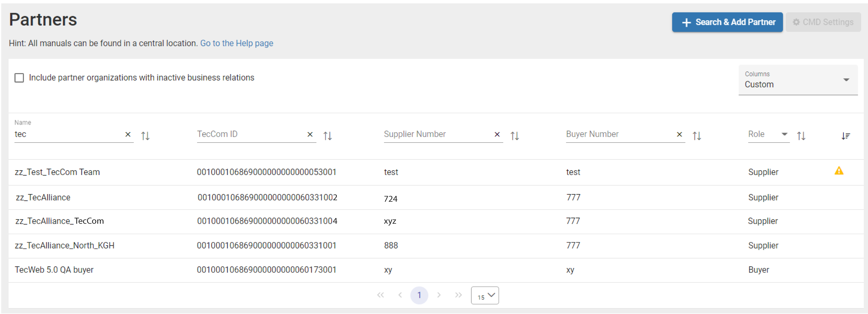Viewport: 868px width, 314px height.
Task: Clear the Name filter field
Action: pyautogui.click(x=128, y=135)
